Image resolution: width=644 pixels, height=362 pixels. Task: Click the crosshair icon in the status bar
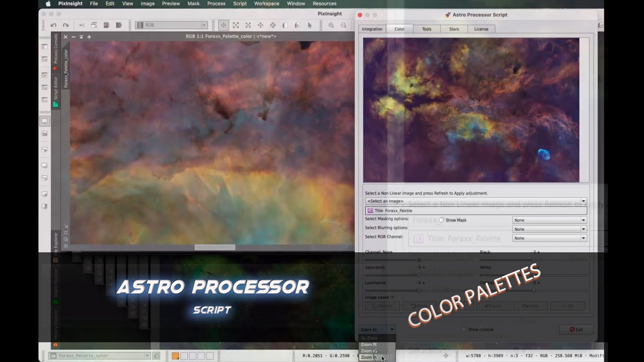[446, 355]
